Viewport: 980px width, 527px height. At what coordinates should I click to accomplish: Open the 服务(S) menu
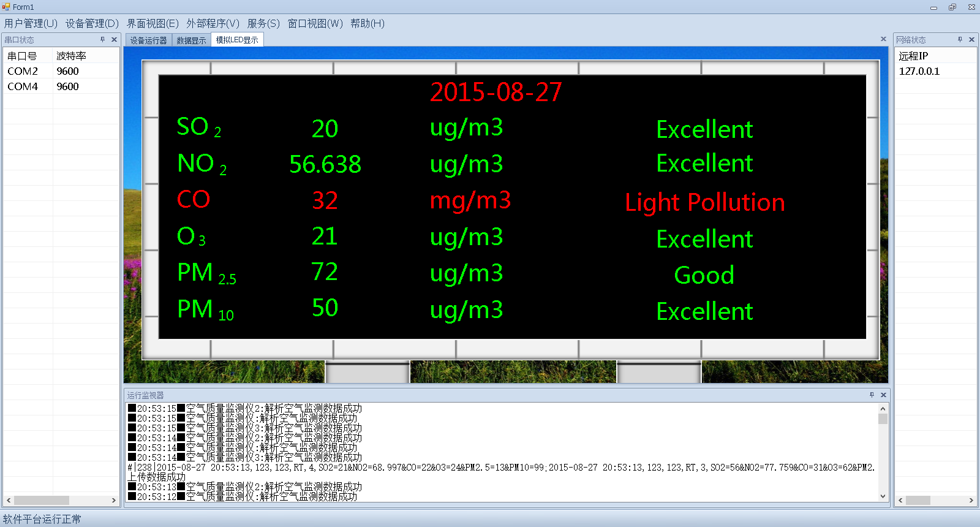263,23
